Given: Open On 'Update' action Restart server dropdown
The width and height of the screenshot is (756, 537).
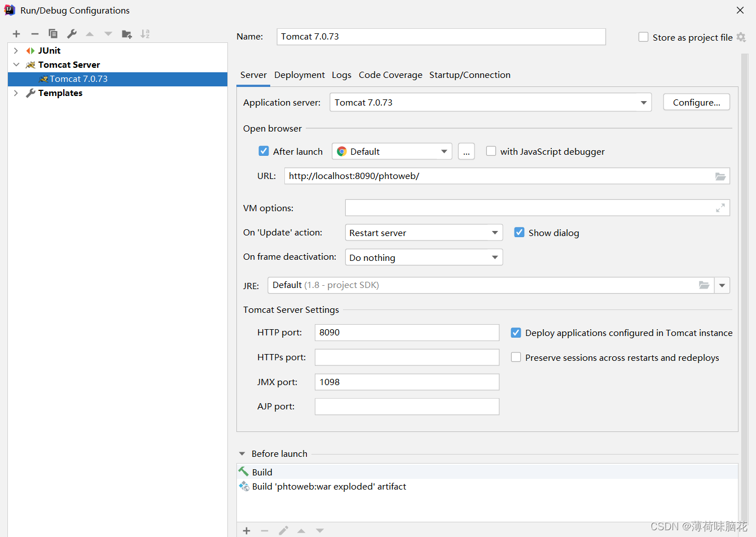Looking at the screenshot, I should click(x=424, y=233).
